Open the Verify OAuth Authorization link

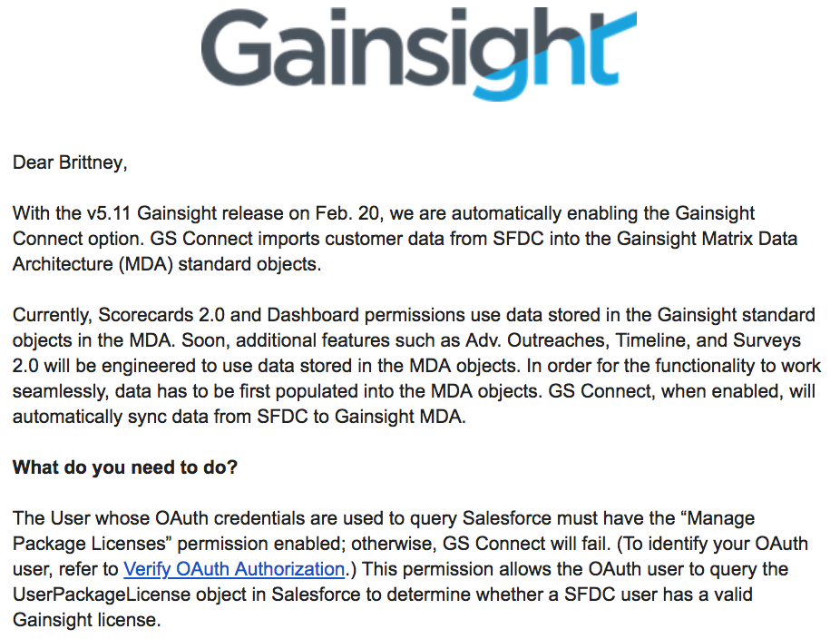234,569
